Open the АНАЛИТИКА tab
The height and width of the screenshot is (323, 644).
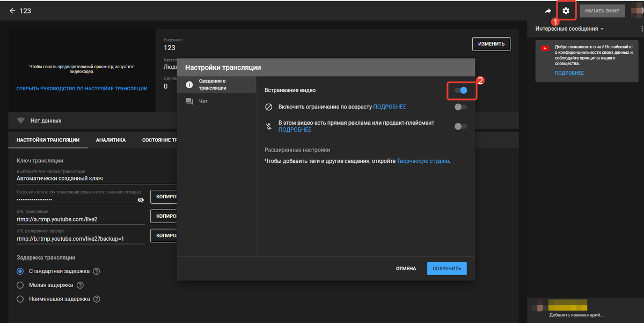[111, 140]
